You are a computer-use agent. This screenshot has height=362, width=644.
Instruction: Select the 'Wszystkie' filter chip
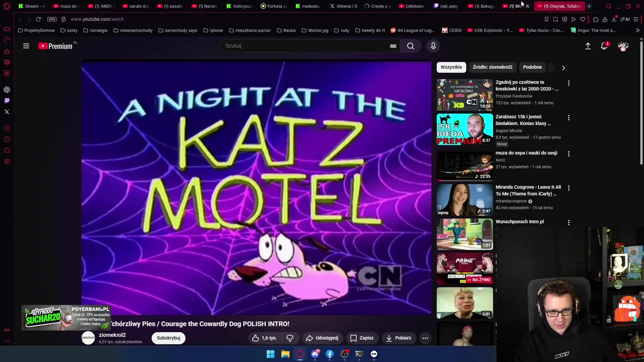pyautogui.click(x=451, y=67)
